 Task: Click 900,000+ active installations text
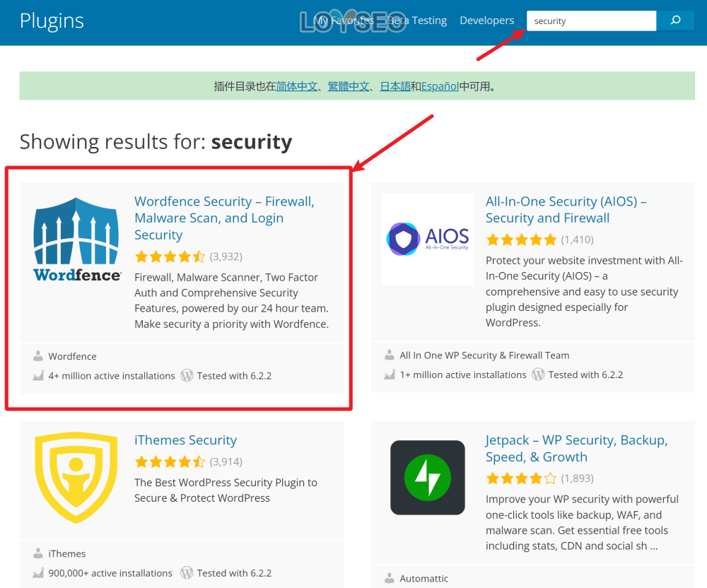(x=110, y=573)
